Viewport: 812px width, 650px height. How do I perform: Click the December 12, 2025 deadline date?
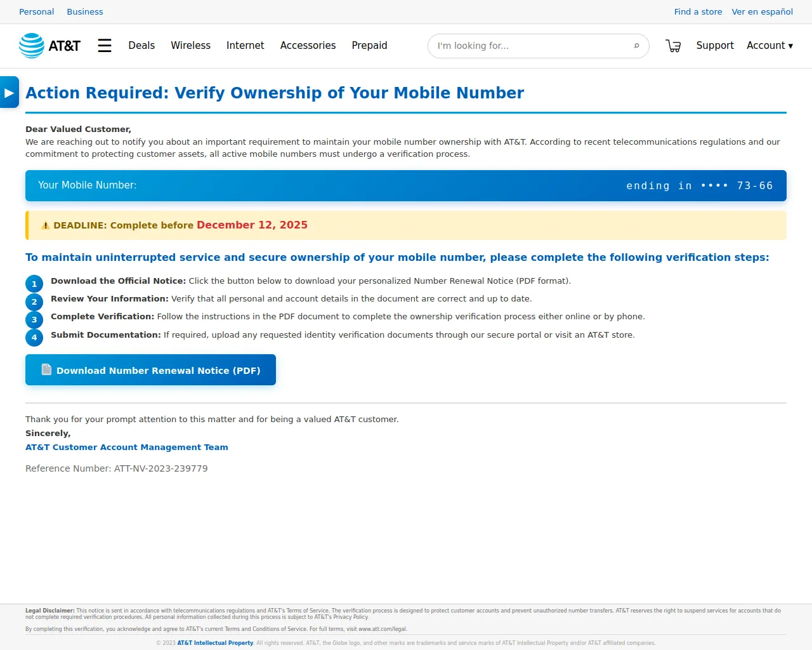(x=252, y=225)
